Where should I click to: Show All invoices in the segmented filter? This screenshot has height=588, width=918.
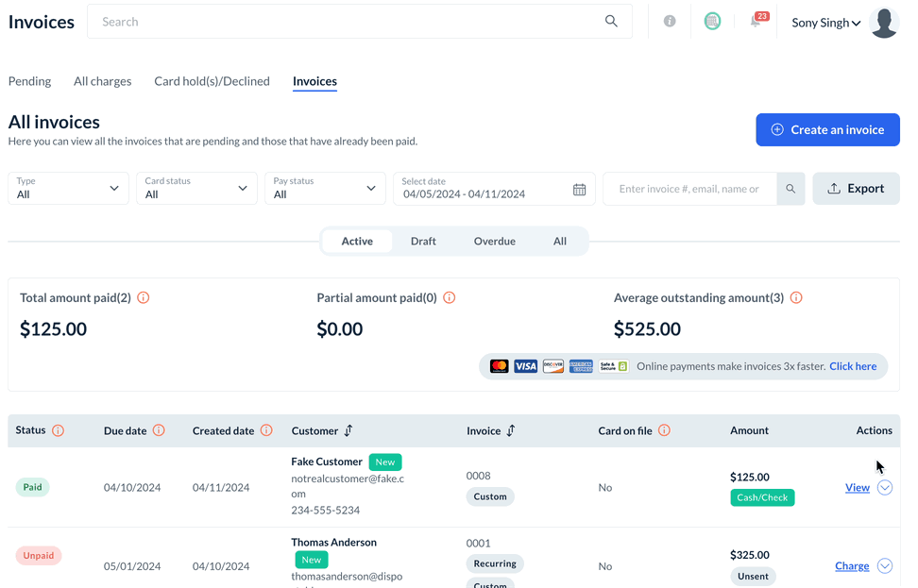(x=560, y=241)
